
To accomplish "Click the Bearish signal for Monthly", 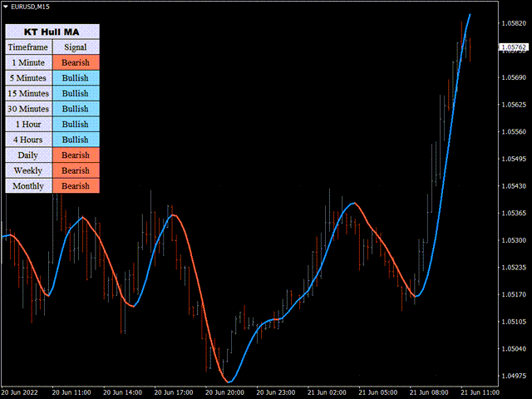I will [76, 186].
